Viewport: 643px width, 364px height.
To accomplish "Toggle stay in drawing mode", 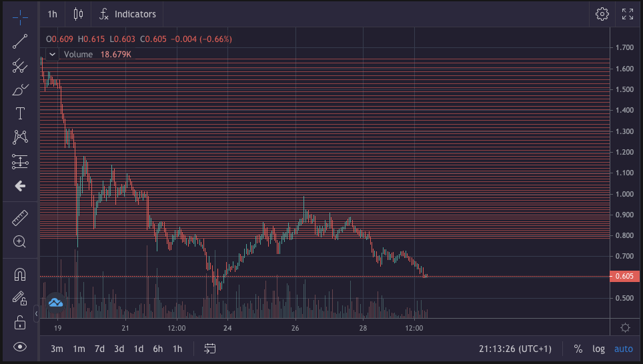I will (x=20, y=298).
